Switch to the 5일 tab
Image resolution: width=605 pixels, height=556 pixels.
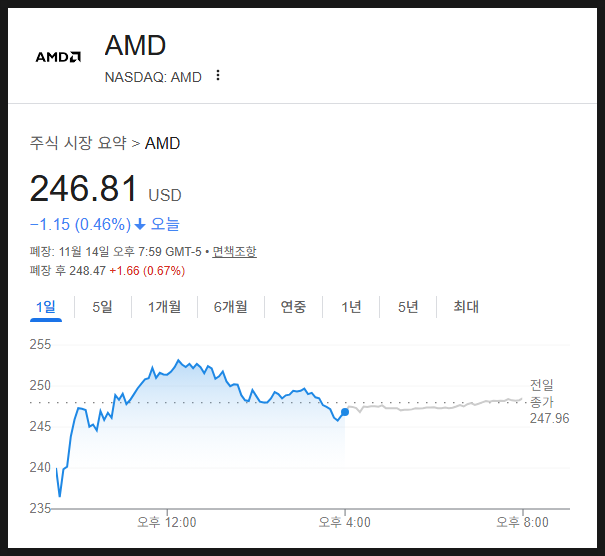103,307
